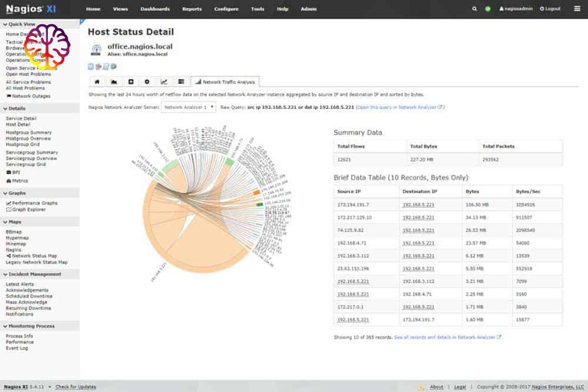
Task: Click the Bytes/Sec column header
Action: click(528, 191)
